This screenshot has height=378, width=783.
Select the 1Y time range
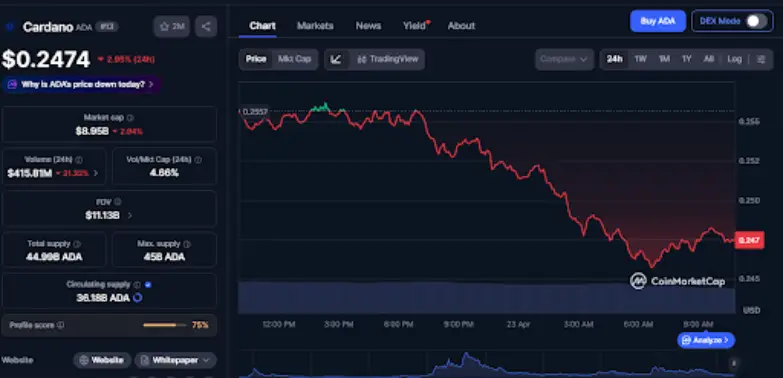[x=687, y=59]
